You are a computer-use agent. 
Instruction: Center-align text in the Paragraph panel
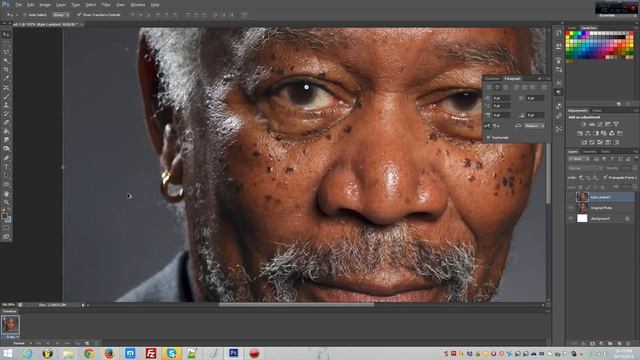click(497, 87)
